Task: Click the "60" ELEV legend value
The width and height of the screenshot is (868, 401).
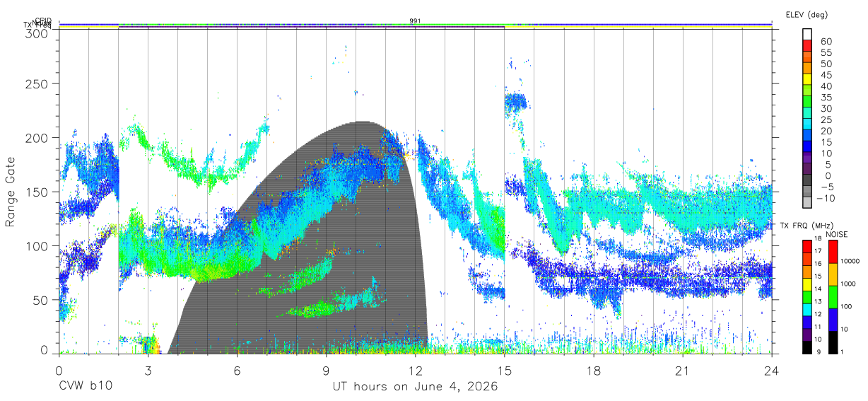Action: click(826, 41)
